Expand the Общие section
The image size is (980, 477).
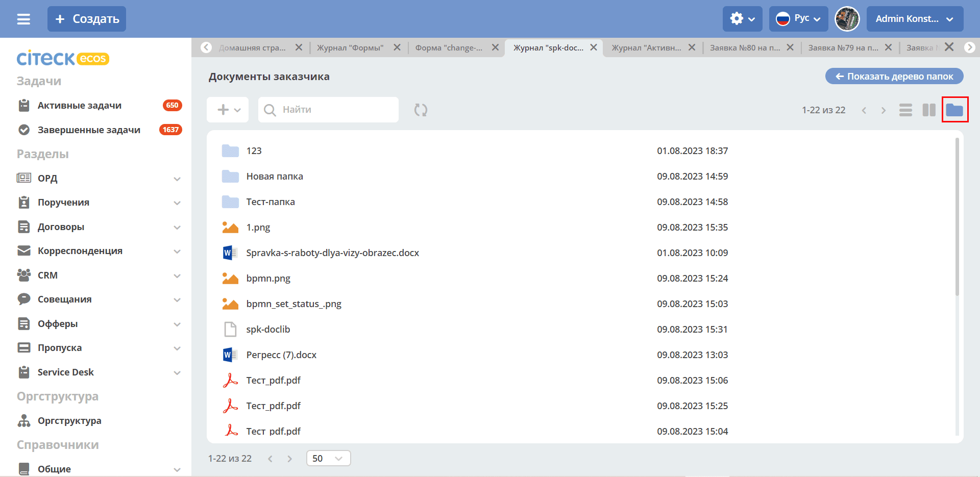[177, 469]
